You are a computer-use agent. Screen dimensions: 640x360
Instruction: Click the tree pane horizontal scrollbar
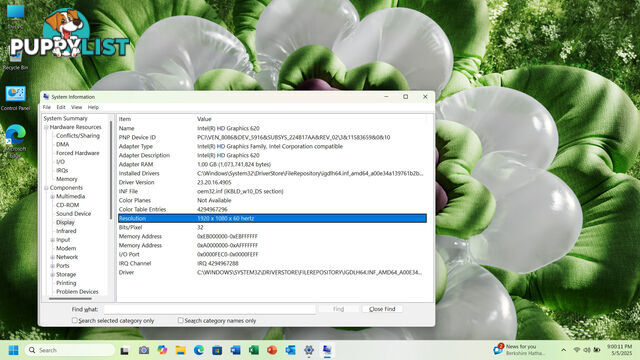coord(70,299)
